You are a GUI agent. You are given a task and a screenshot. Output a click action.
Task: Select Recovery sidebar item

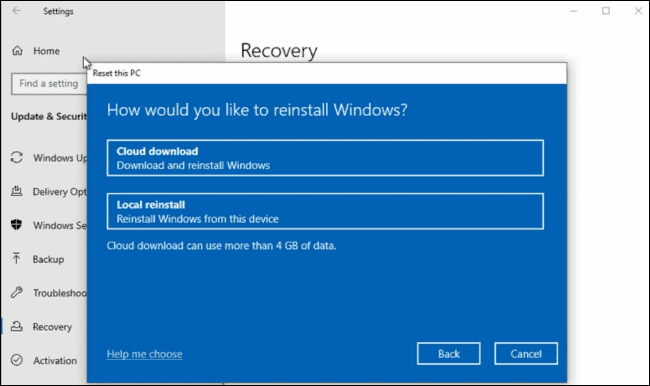pyautogui.click(x=52, y=327)
